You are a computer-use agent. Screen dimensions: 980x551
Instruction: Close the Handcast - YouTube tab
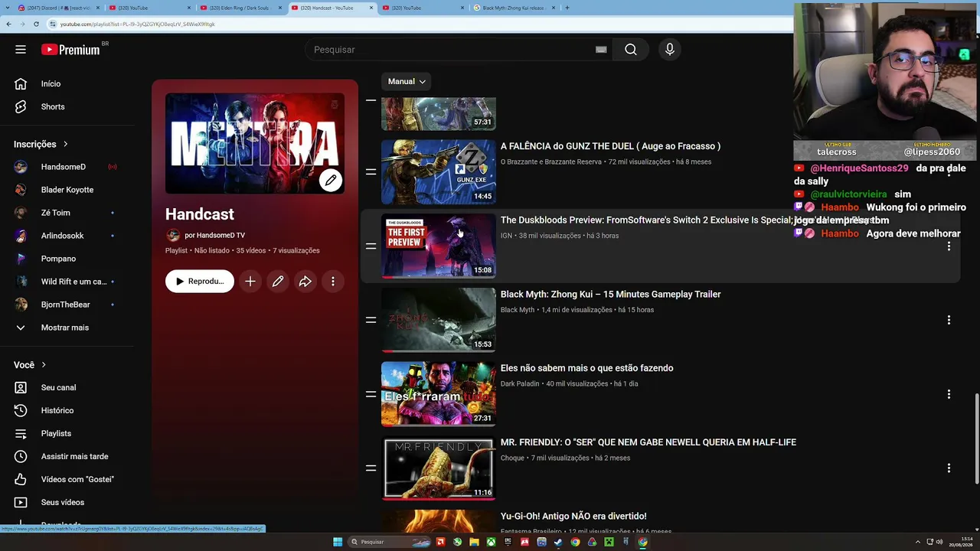[x=371, y=8]
